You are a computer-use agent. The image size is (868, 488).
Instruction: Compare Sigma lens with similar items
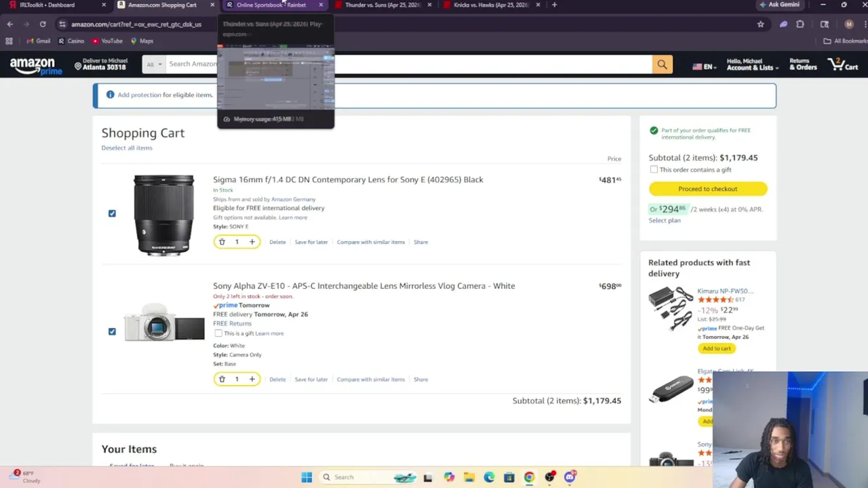pyautogui.click(x=371, y=242)
